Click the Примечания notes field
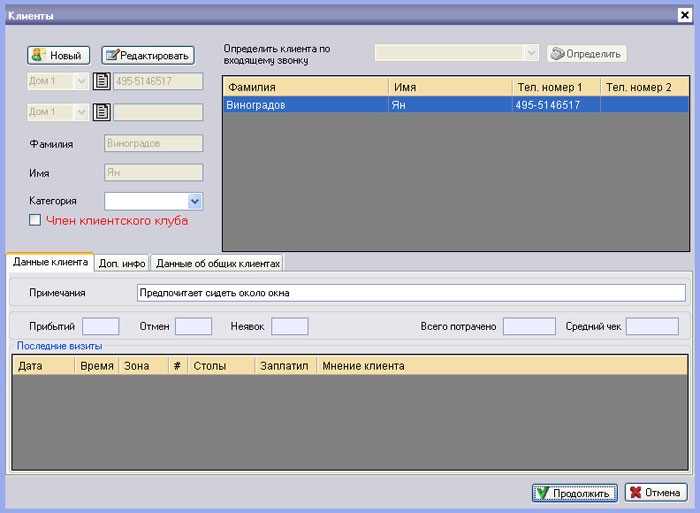700x513 pixels. pos(411,293)
